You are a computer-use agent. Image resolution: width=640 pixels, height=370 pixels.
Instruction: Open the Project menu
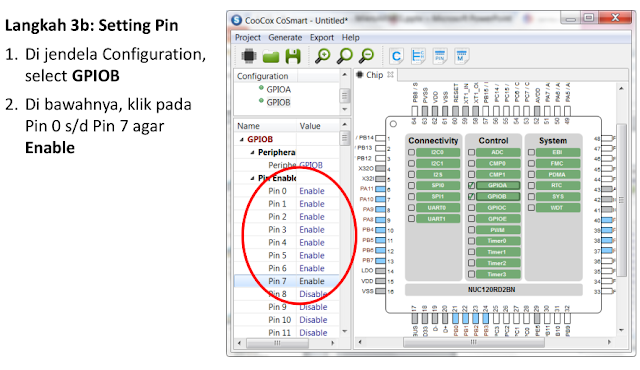point(247,38)
